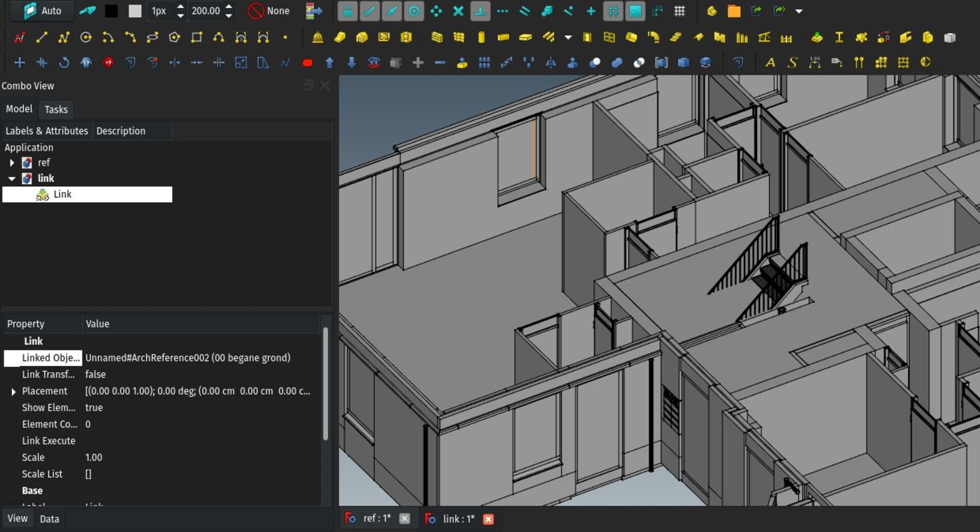Viewport: 980px width, 532px height.
Task: Toggle the Snap Lock button
Action: click(348, 11)
